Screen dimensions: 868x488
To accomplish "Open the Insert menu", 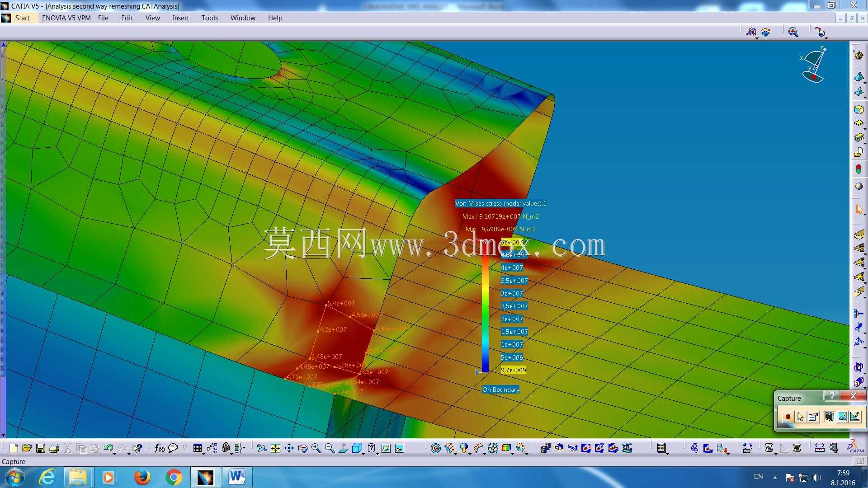I will tap(180, 18).
